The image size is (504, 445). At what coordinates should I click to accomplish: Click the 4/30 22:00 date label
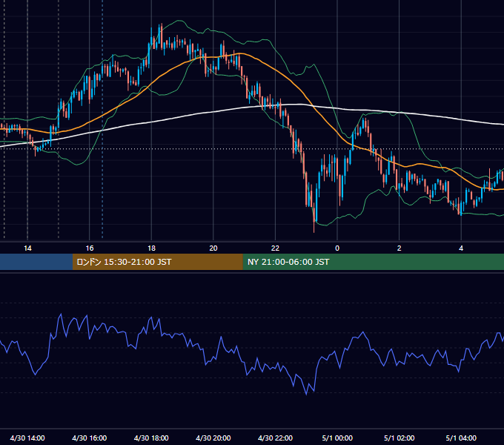275,438
